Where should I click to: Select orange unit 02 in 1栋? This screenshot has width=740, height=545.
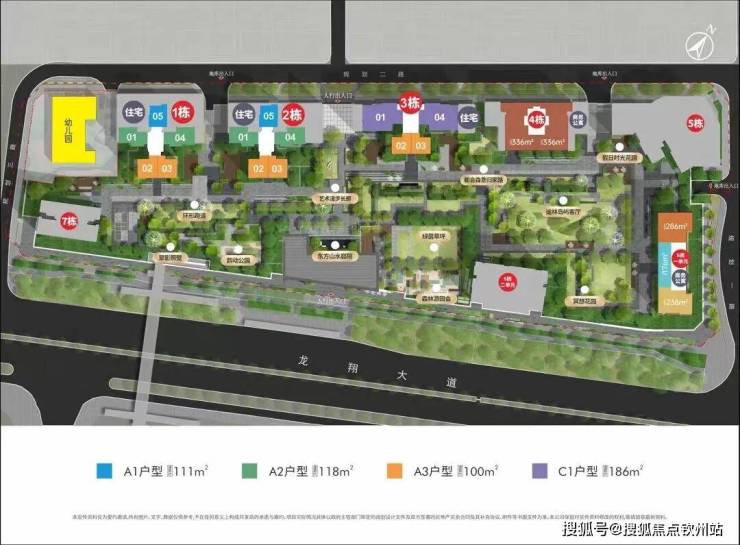point(147,168)
